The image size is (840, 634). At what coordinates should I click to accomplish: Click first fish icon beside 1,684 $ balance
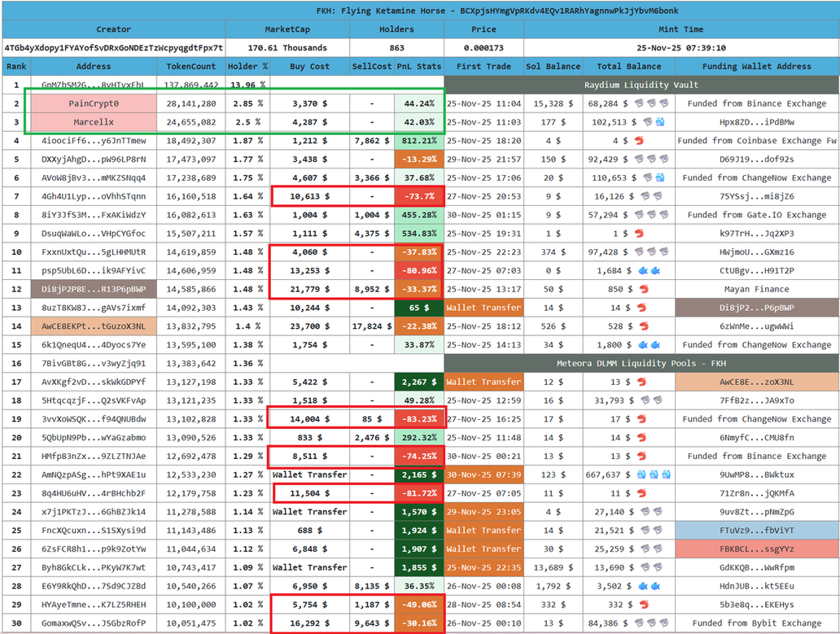click(x=643, y=270)
